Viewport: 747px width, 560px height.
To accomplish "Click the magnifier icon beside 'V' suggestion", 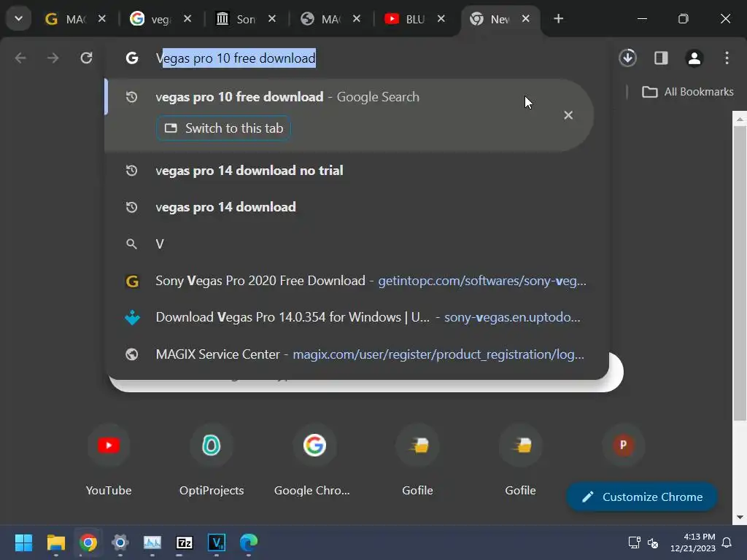I will 131,244.
